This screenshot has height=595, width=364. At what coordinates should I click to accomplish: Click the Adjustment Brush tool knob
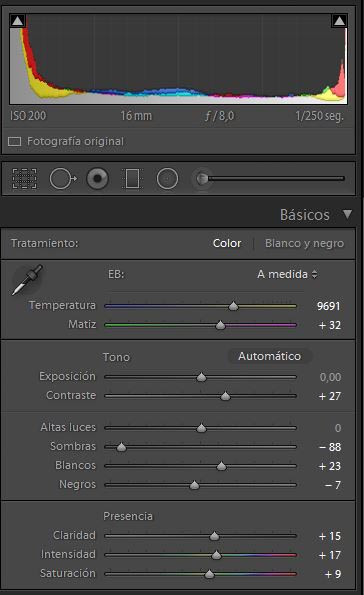pyautogui.click(x=202, y=178)
